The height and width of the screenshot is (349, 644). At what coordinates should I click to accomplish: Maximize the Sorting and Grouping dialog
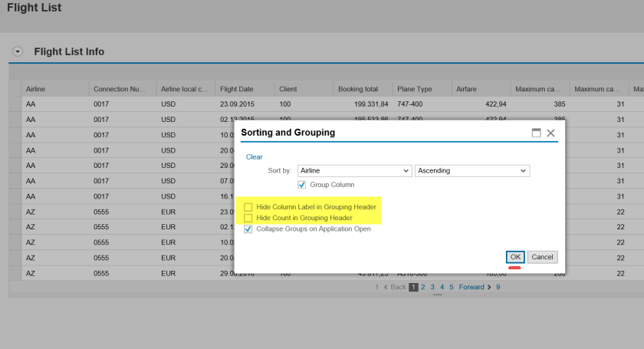point(537,133)
